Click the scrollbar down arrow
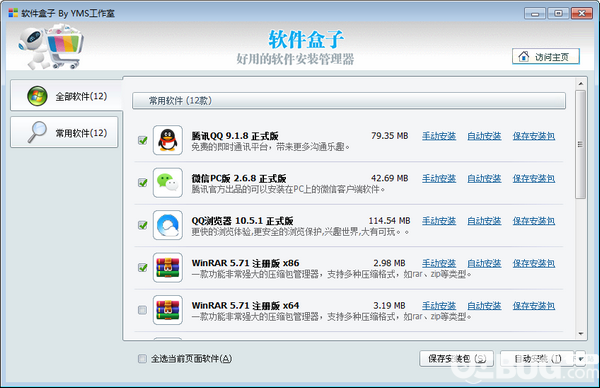This screenshot has height=388, width=600. pos(580,334)
